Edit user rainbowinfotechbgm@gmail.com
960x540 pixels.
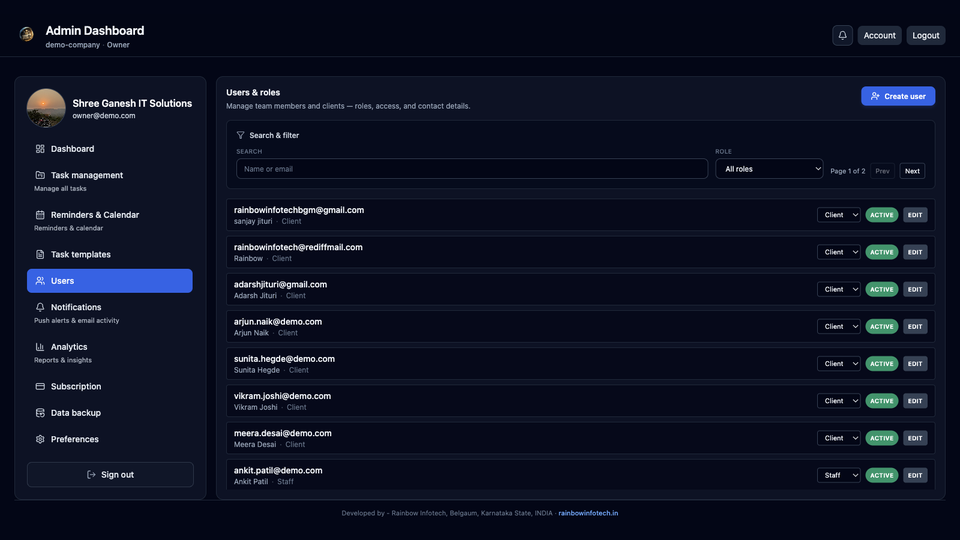pos(915,215)
